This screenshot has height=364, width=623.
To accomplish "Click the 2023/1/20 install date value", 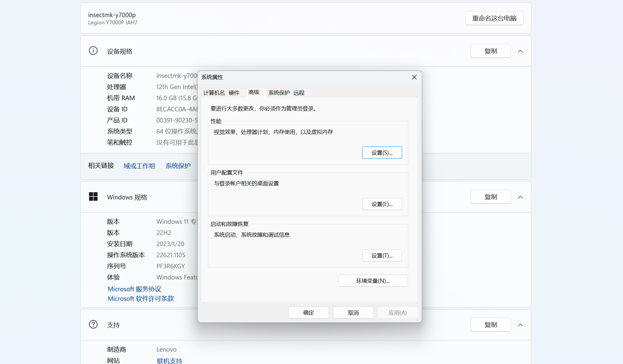I will pos(170,244).
